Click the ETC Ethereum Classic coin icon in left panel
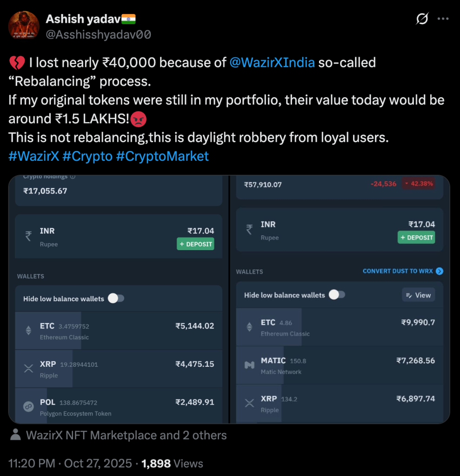 point(28,331)
